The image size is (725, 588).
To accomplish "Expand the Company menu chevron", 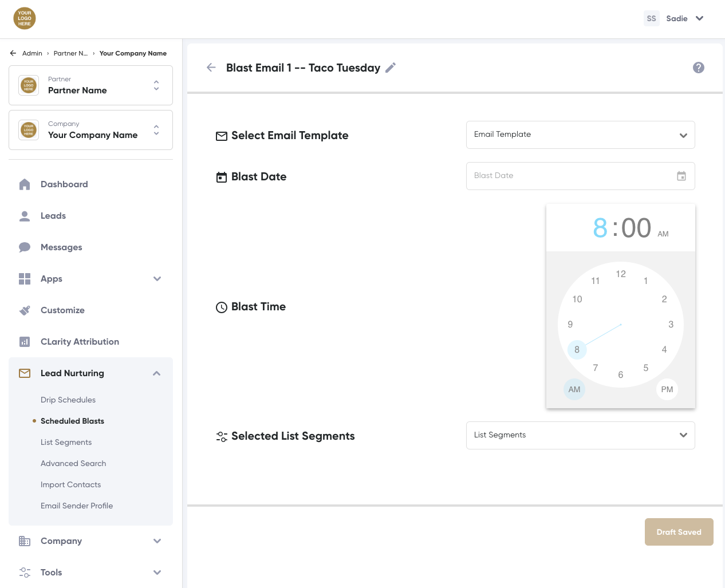I will pyautogui.click(x=157, y=541).
